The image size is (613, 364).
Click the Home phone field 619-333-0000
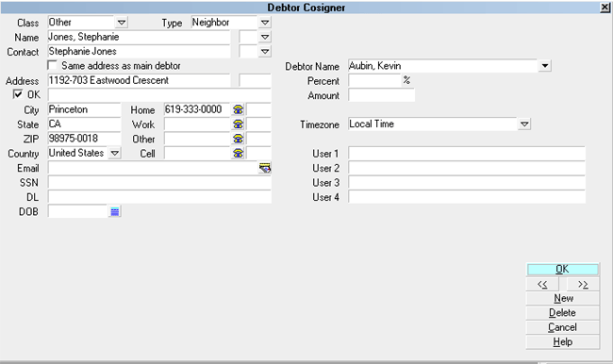pyautogui.click(x=197, y=109)
